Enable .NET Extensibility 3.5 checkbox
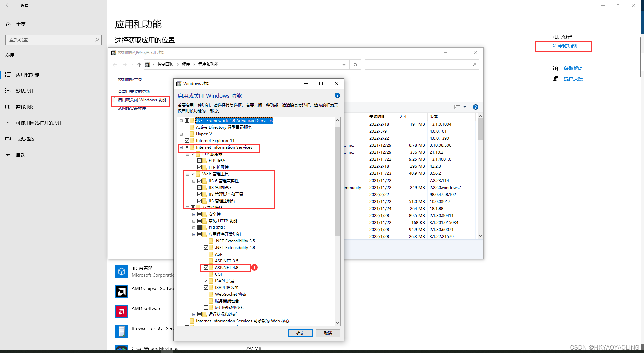644x353 pixels. click(206, 241)
